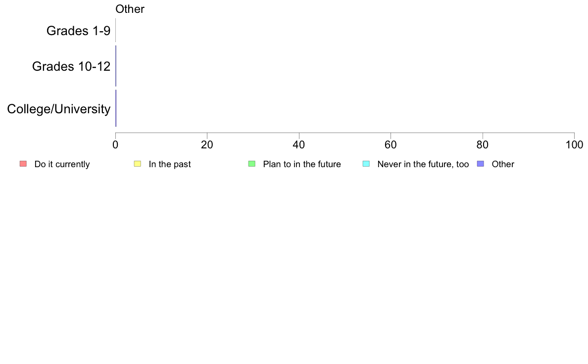This screenshot has height=364, width=588.
Task: Click the Grades 1-9 axis label
Action: (x=78, y=31)
